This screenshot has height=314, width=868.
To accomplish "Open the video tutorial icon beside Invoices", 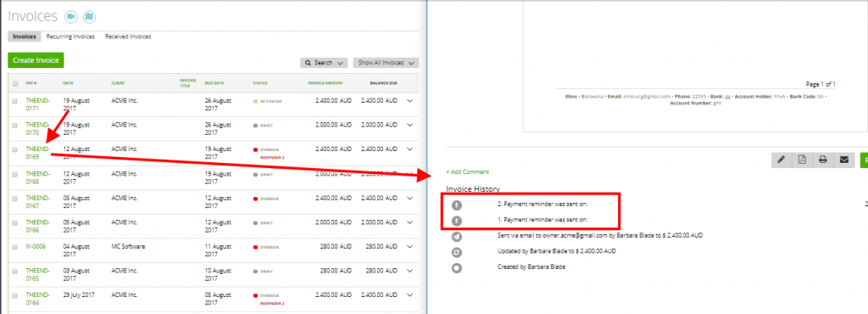I will (70, 17).
